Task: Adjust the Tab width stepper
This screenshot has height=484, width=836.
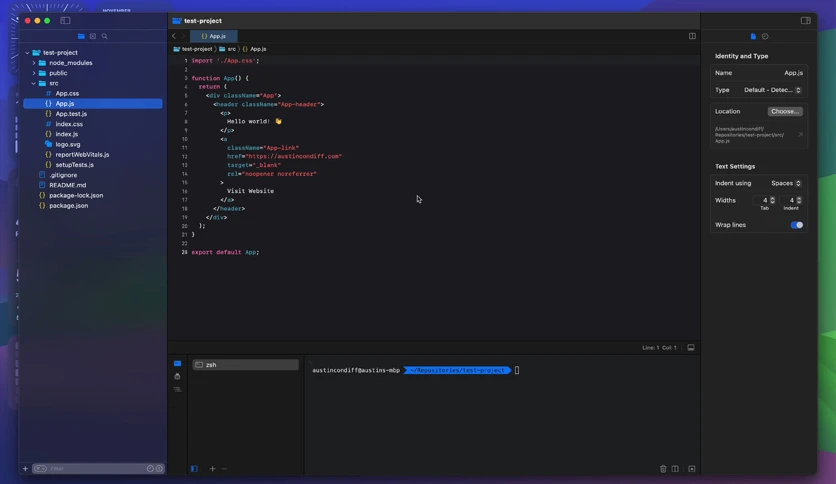Action: (772, 200)
